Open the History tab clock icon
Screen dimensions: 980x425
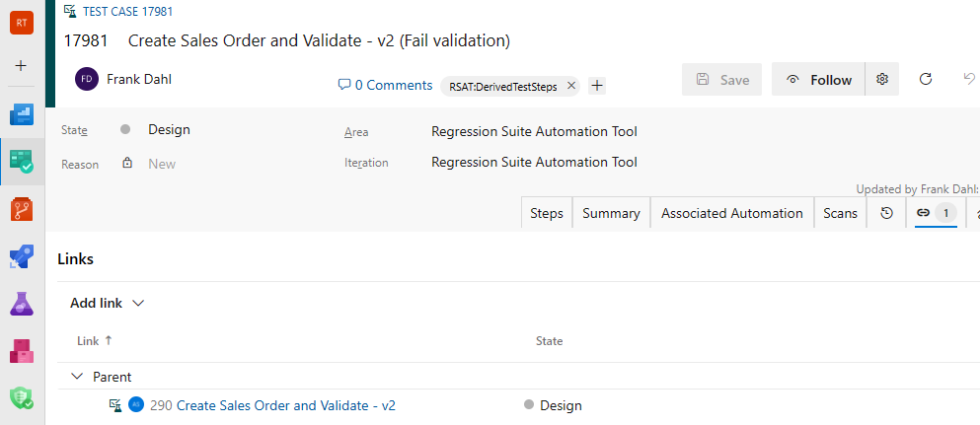point(886,213)
